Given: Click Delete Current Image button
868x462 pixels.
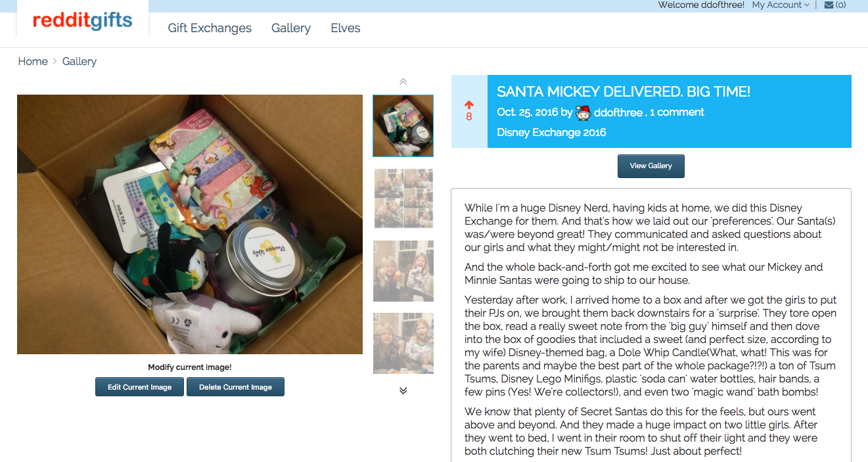Looking at the screenshot, I should point(235,387).
